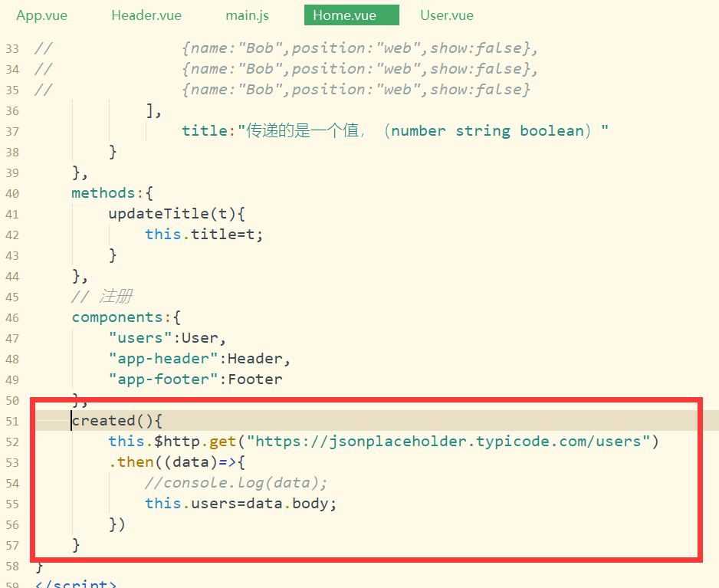Click the '.then((data)=>{' line
This screenshot has height=588, width=719.
[x=177, y=462]
